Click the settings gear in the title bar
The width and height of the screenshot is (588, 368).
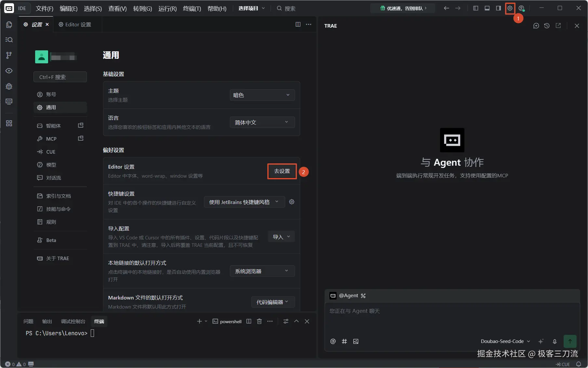[510, 8]
